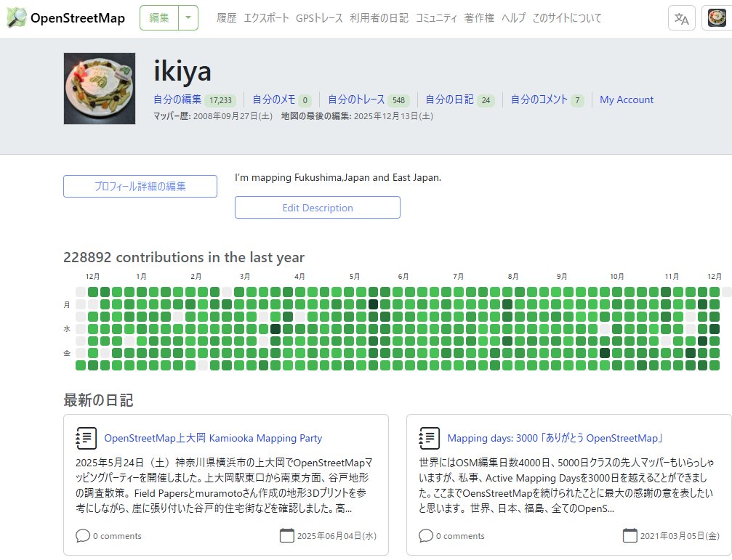The width and height of the screenshot is (732, 560).
Task: Click the 地図の最後の編集 2025年12月13日 text
Action: (x=357, y=116)
